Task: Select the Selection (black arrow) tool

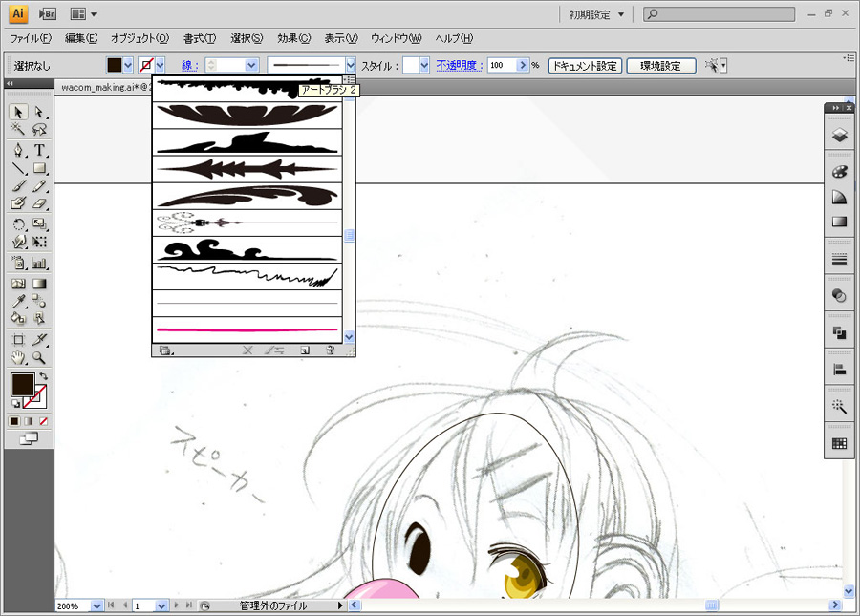Action: tap(18, 113)
